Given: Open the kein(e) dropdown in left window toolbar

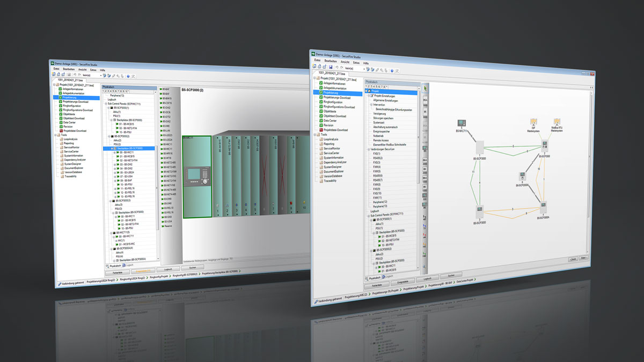Looking at the screenshot, I should pyautogui.click(x=100, y=75).
